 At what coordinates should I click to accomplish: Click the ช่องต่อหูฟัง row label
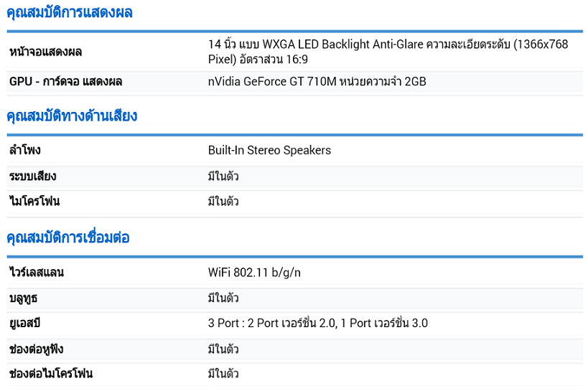36,349
